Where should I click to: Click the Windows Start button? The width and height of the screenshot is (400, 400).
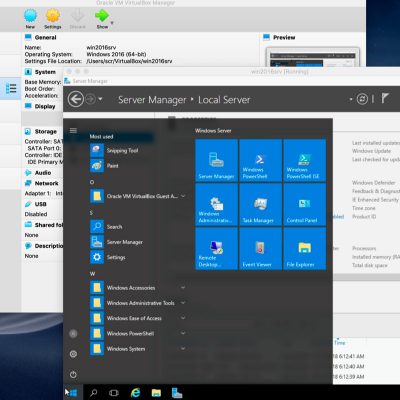click(x=73, y=393)
